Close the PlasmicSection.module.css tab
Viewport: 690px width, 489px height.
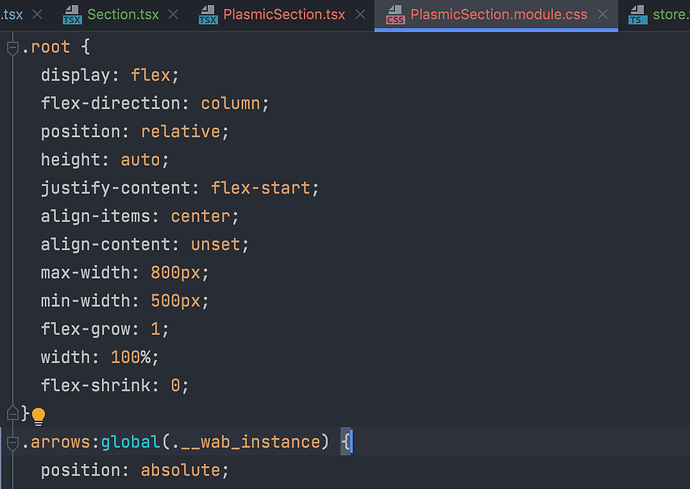point(603,16)
